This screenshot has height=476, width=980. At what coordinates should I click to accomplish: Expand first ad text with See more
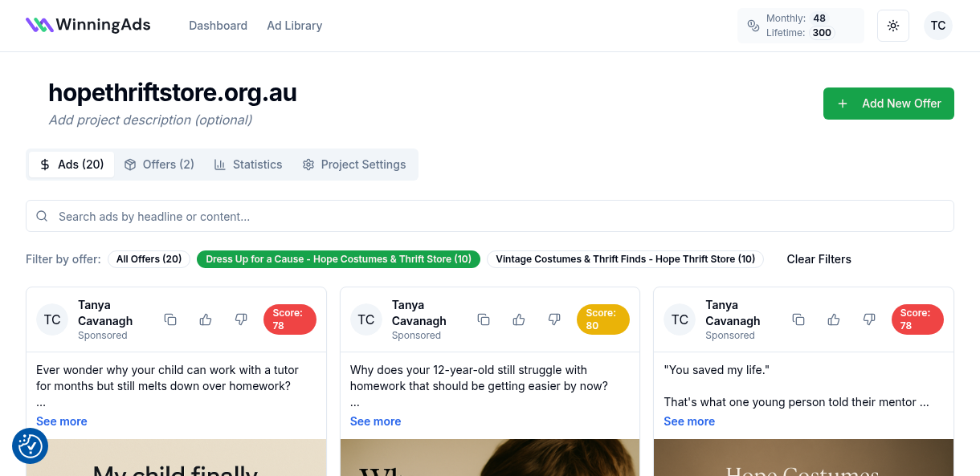click(x=62, y=421)
